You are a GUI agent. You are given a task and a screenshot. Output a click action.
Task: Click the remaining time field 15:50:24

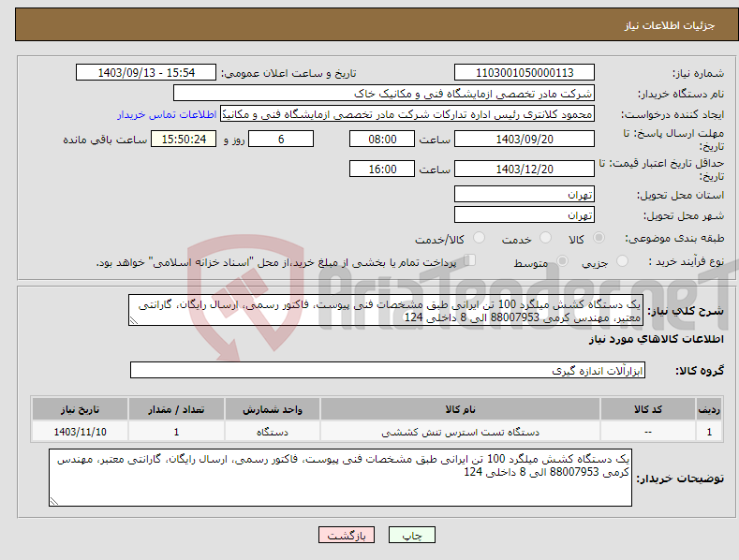(184, 139)
